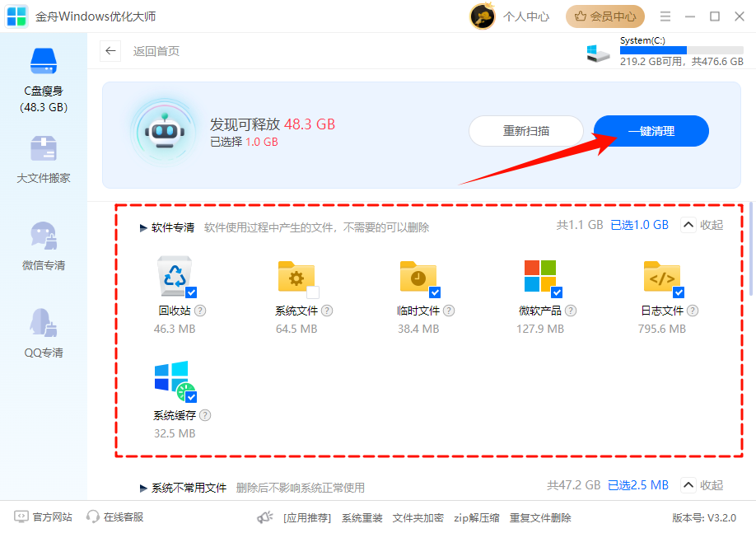Start cleanup with the 一键清理 button
This screenshot has height=533, width=756.
pos(650,130)
